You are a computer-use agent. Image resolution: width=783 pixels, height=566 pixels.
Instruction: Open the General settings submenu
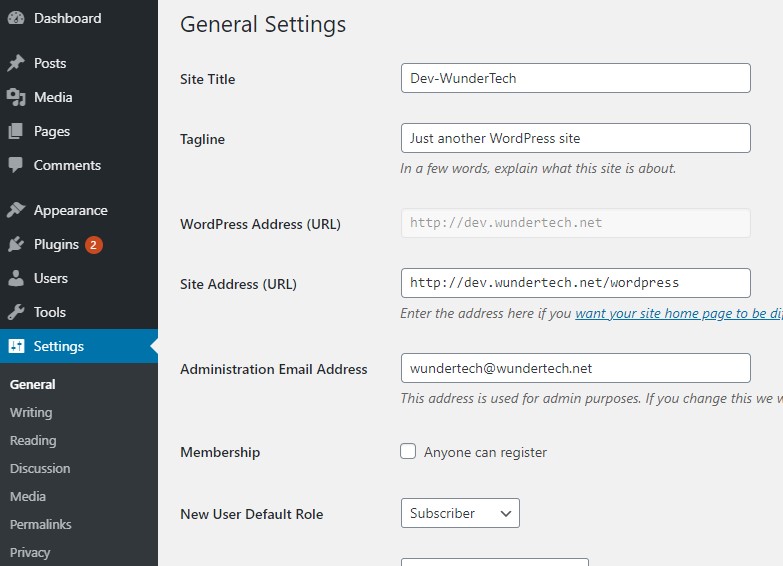(32, 384)
